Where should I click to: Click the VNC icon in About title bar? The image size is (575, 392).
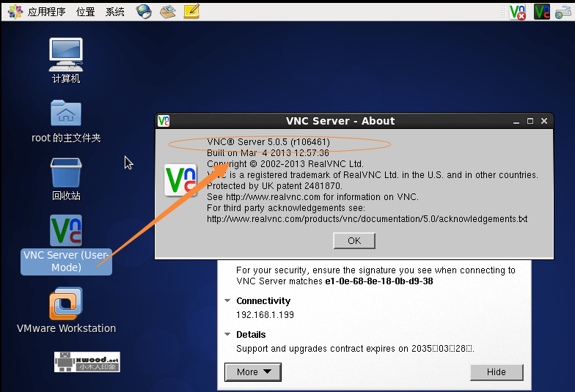[x=164, y=121]
